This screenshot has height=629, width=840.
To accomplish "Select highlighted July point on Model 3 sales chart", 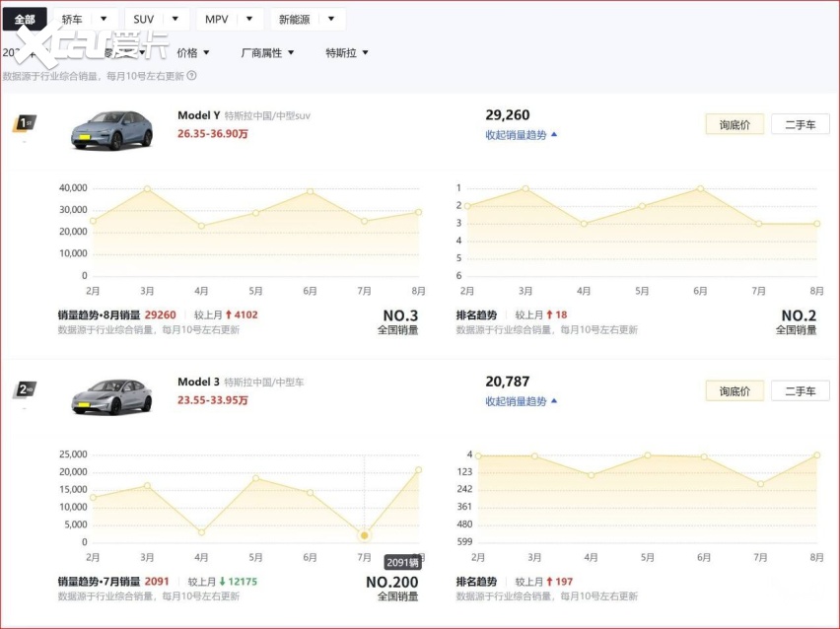I will pyautogui.click(x=364, y=535).
